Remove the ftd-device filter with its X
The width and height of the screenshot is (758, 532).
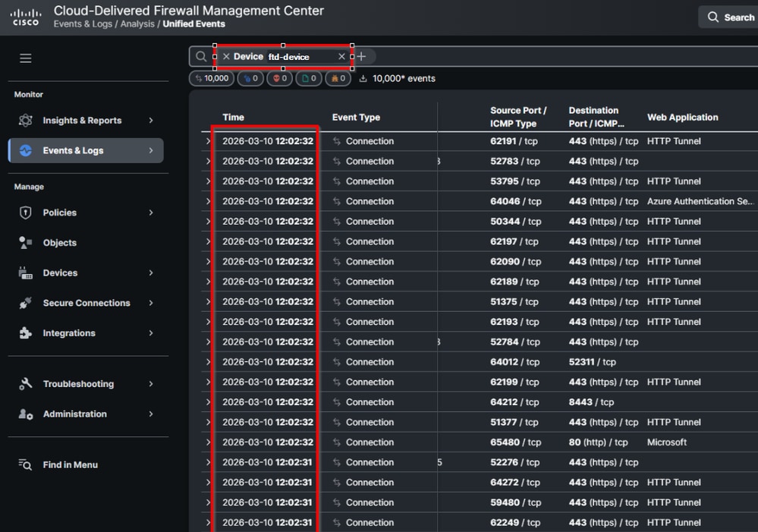(341, 56)
